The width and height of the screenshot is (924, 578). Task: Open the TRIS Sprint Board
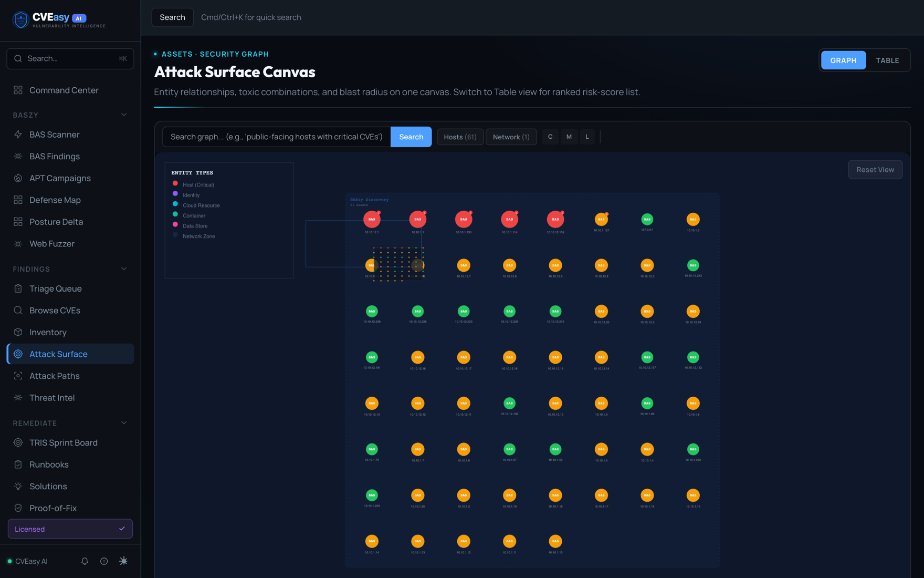[x=70, y=442]
